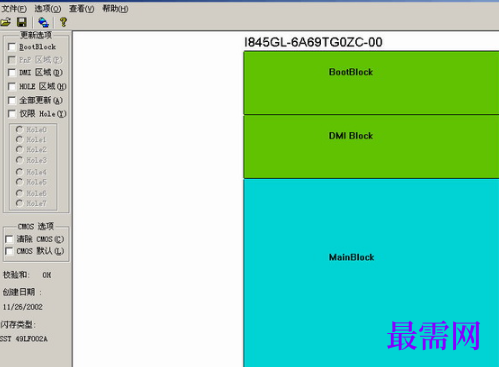The image size is (499, 367).
Task: Select the Hole1 radio button
Action: 19,139
